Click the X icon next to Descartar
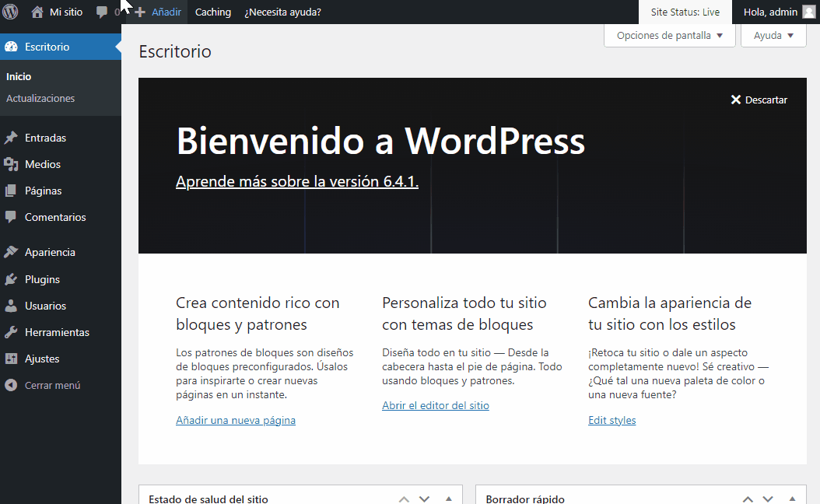820x504 pixels. [736, 100]
